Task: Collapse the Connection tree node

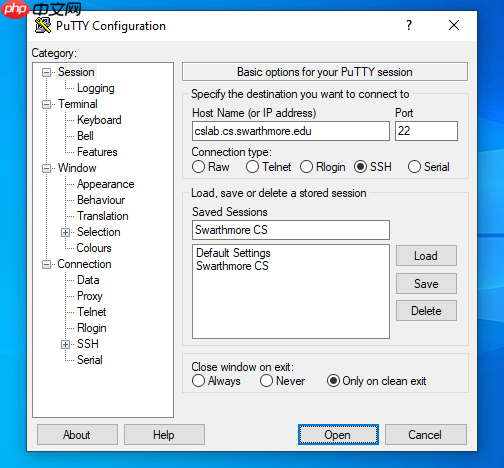Action: 46,264
